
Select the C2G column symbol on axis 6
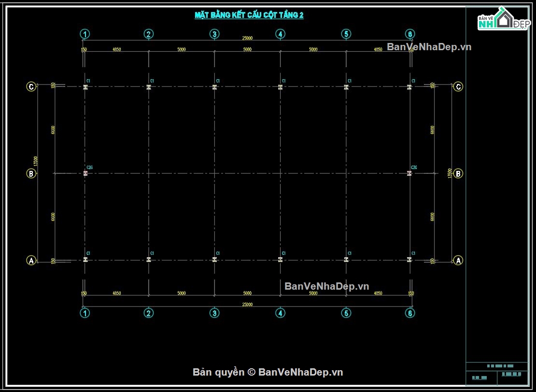coord(409,173)
